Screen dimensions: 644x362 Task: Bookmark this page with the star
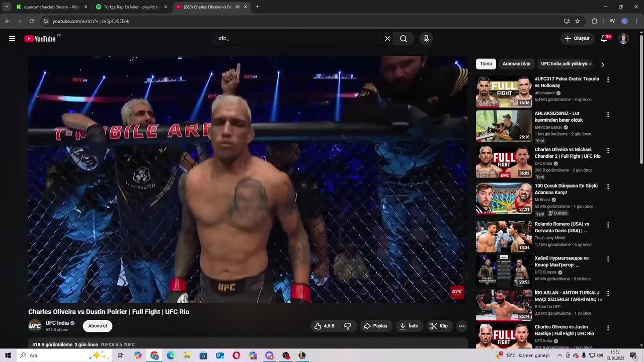point(578,21)
